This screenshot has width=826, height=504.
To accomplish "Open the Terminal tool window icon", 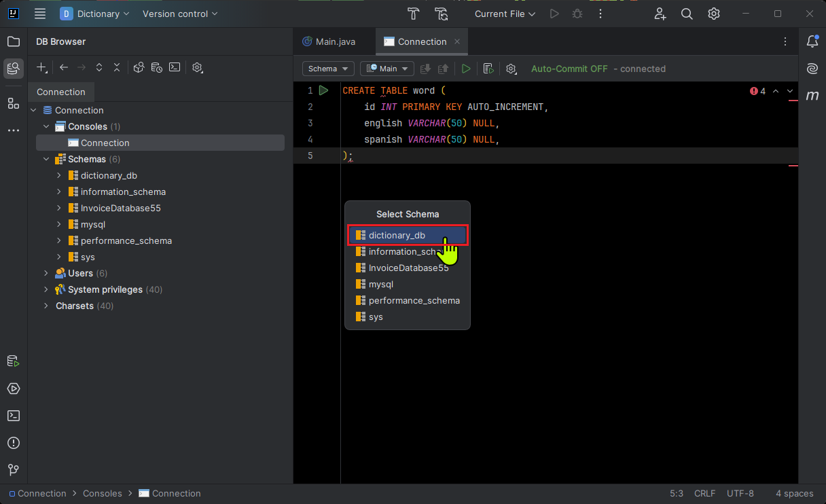I will pos(14,416).
